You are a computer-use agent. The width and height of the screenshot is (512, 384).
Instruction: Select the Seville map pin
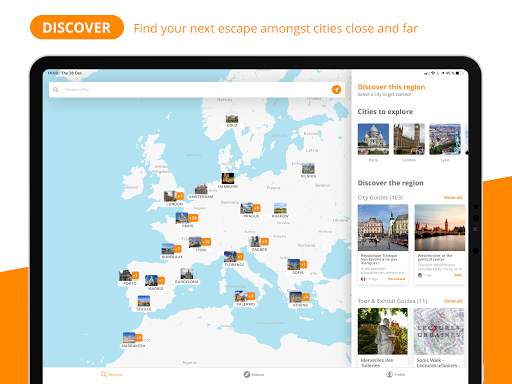[144, 303]
